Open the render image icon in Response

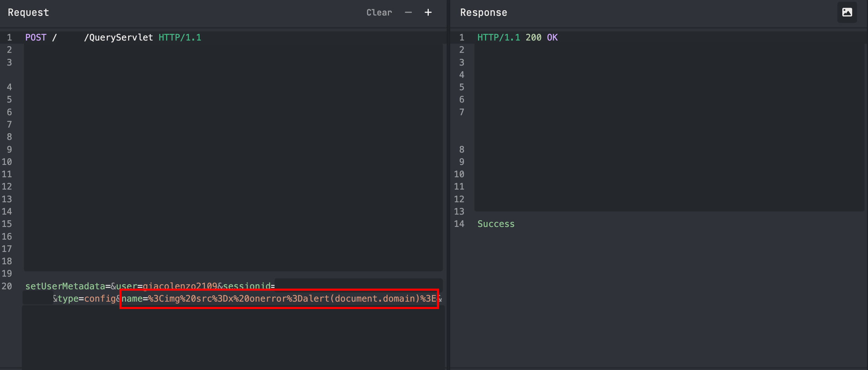(x=847, y=13)
